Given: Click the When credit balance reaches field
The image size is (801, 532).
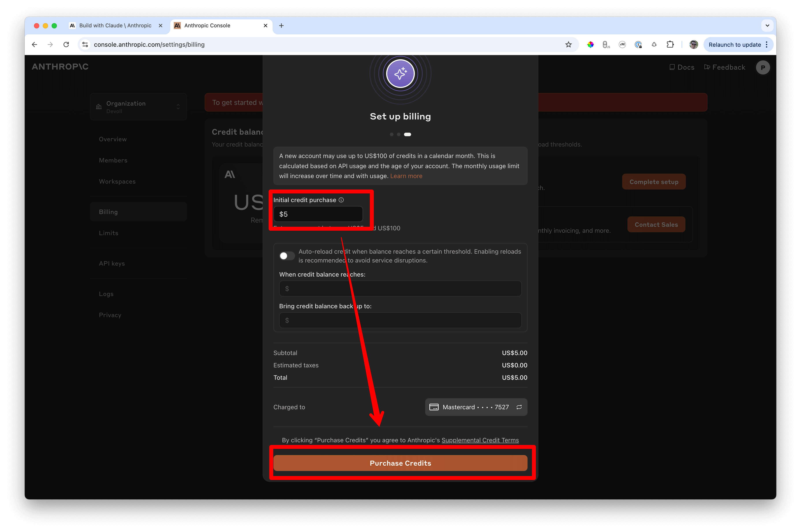Looking at the screenshot, I should tap(400, 288).
